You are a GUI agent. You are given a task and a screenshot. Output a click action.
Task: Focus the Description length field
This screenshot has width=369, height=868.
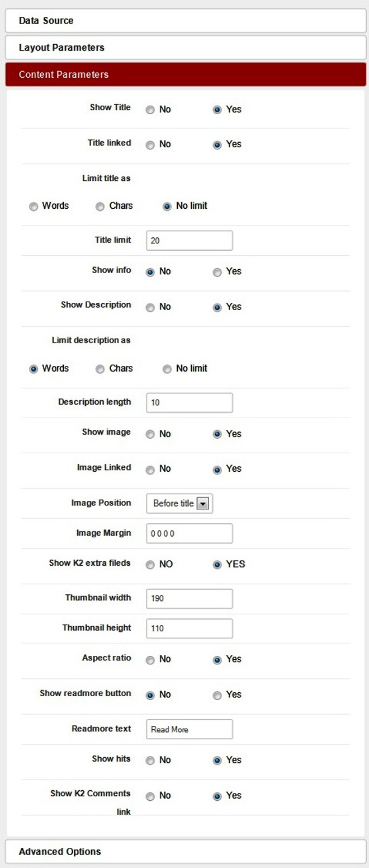[x=189, y=403]
